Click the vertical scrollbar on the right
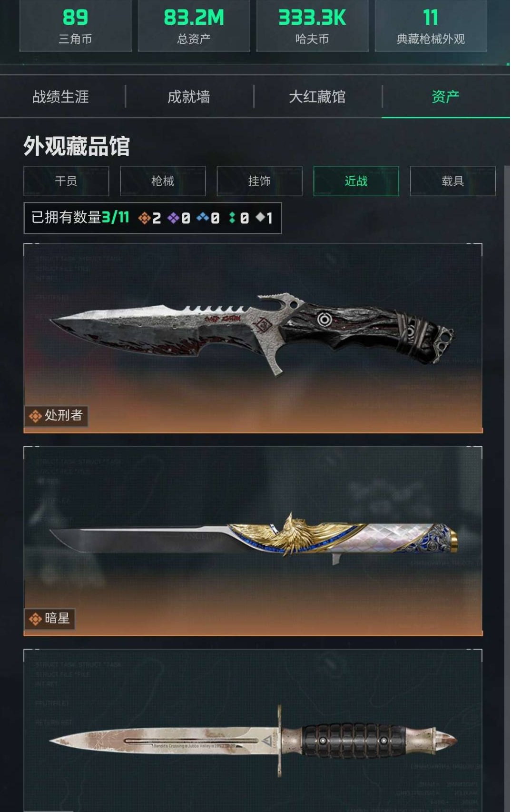 (x=507, y=488)
